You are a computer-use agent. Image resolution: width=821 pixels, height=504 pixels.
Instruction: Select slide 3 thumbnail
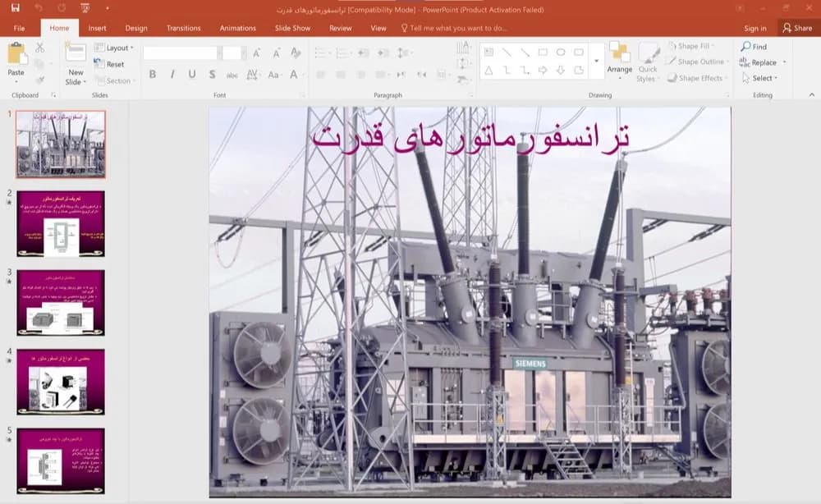tap(61, 303)
